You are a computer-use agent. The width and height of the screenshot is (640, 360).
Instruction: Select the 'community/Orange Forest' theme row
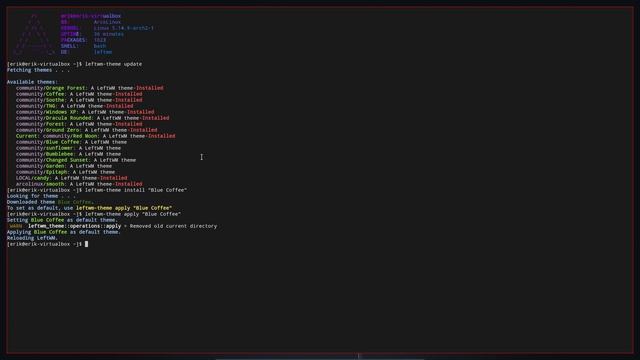89,88
